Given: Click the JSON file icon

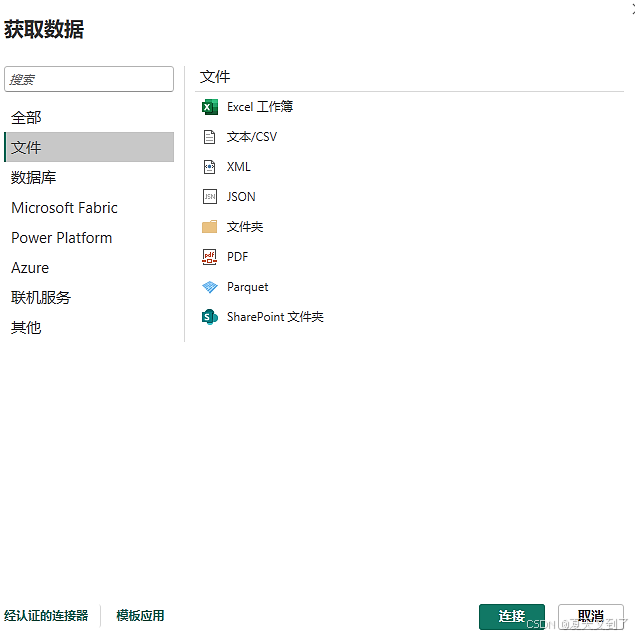Looking at the screenshot, I should coord(210,197).
